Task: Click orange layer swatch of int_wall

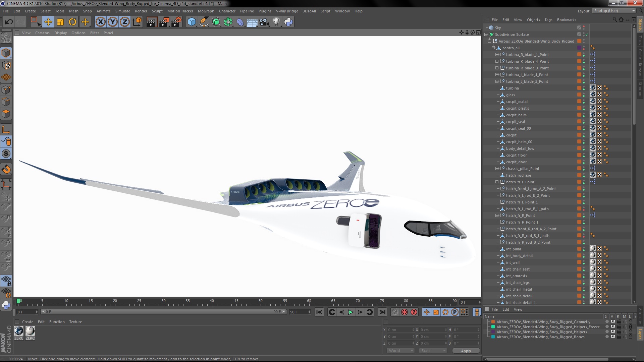Action: pos(579,262)
